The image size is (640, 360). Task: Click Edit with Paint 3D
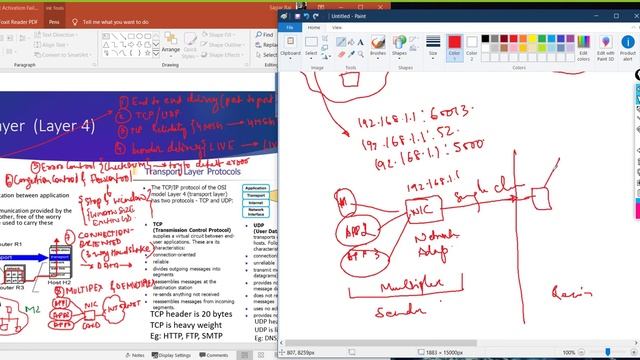[605, 48]
